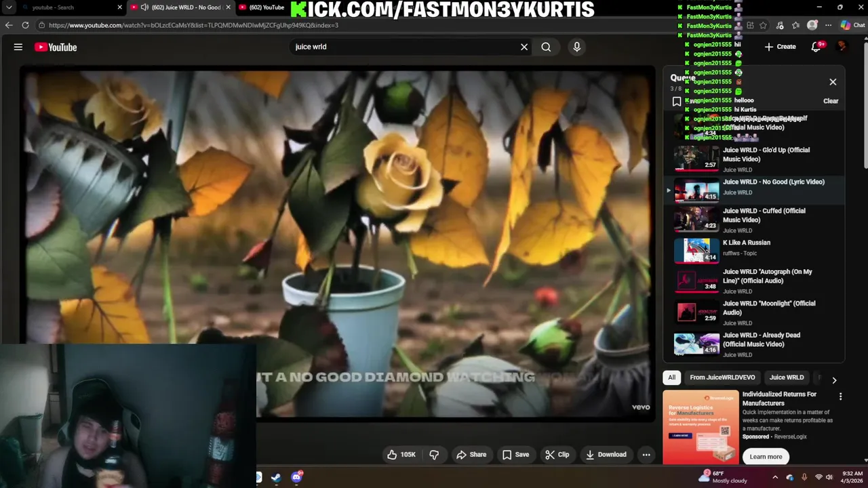Share the video
Viewport: 868px width, 488px height.
[x=471, y=455]
